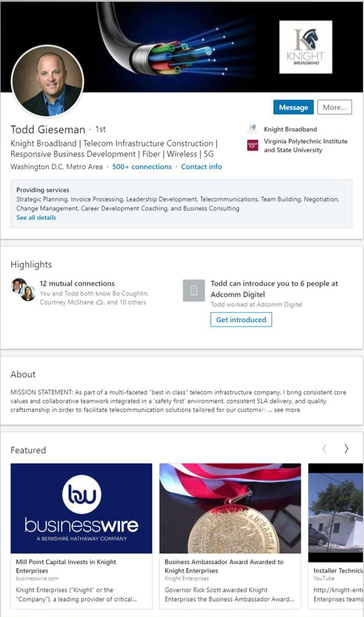Expand See all details for services
This screenshot has width=364, height=617.
click(36, 218)
